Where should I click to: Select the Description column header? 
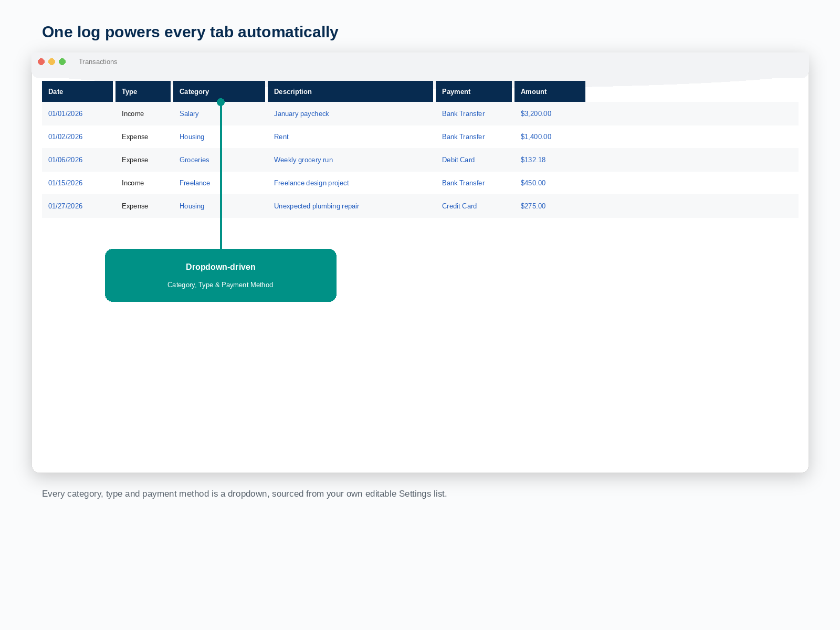[350, 91]
